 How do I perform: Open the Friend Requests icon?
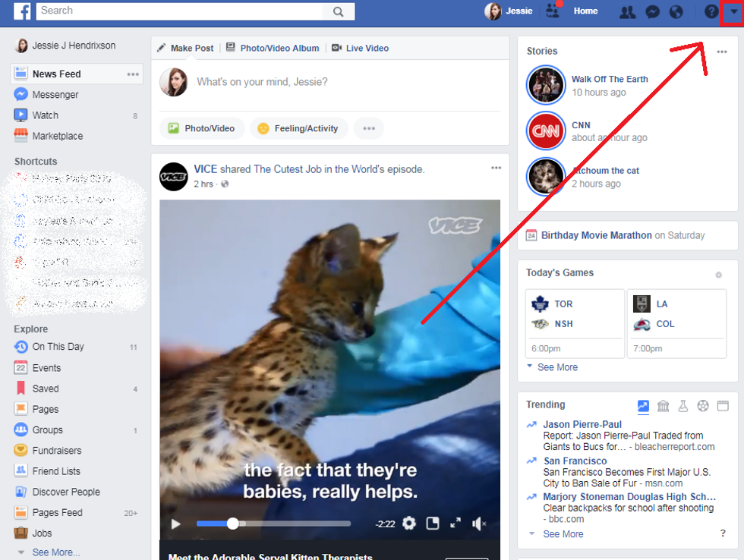627,11
